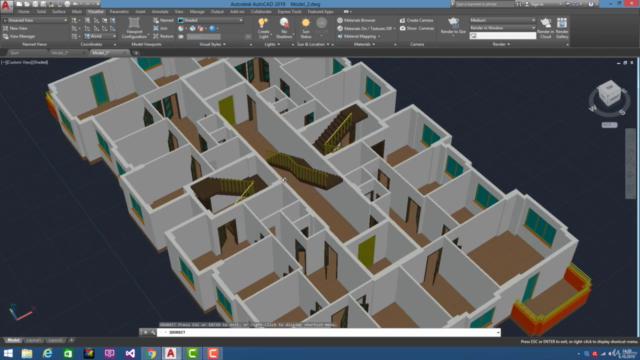The image size is (640, 360).
Task: Open the Render in Window dropdown
Action: 502,28
